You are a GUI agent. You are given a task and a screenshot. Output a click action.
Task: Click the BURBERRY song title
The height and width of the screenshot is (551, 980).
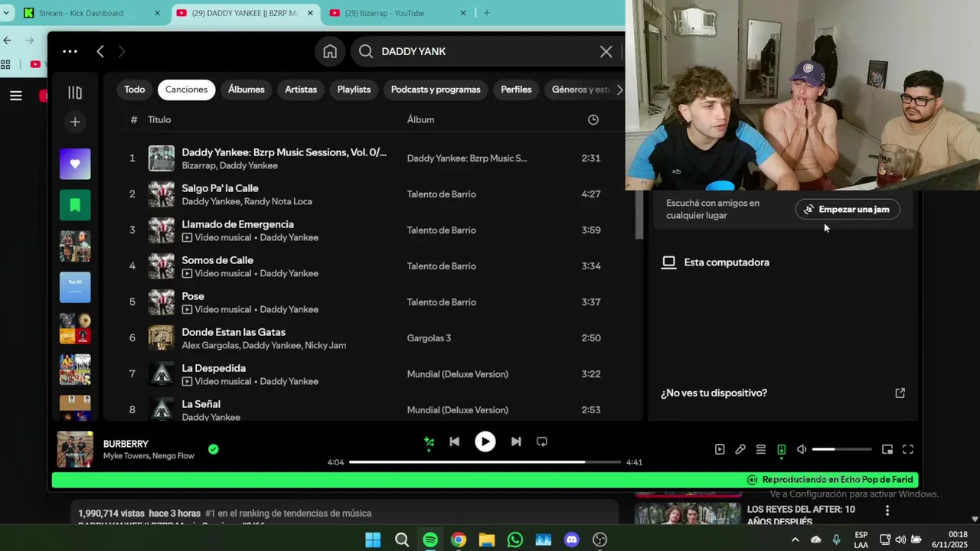[126, 444]
